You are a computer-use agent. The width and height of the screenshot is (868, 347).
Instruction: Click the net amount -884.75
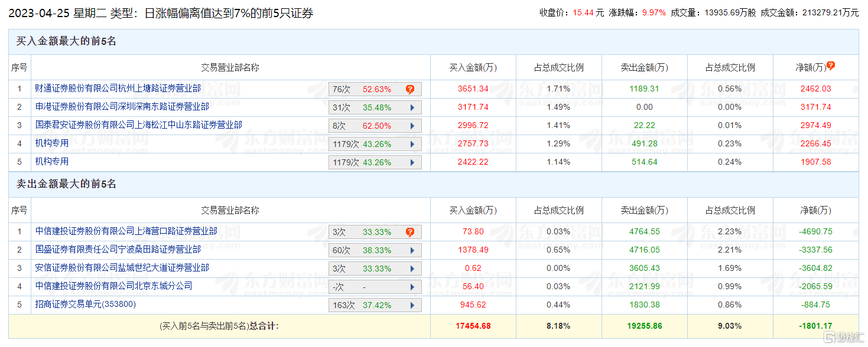(816, 305)
